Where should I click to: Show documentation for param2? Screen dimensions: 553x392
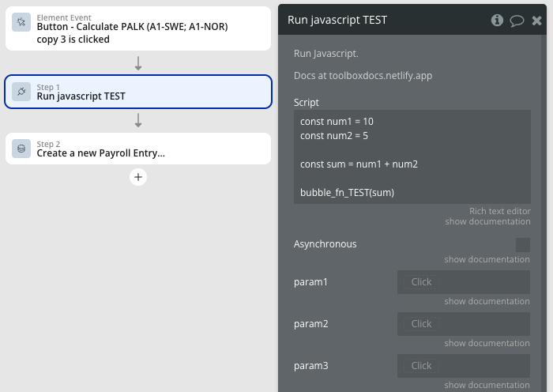coord(487,343)
